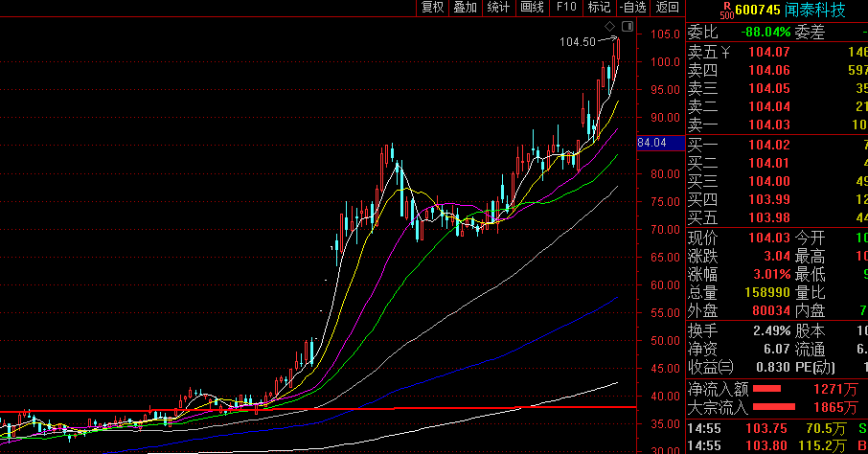Click the 净资 value 6.07
868x454 pixels.
777,350
